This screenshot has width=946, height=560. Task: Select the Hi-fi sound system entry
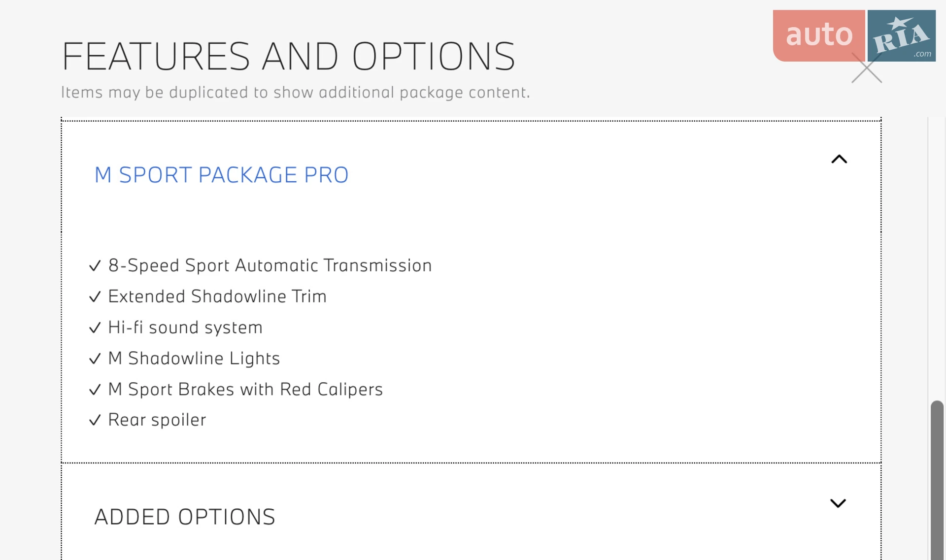click(185, 328)
